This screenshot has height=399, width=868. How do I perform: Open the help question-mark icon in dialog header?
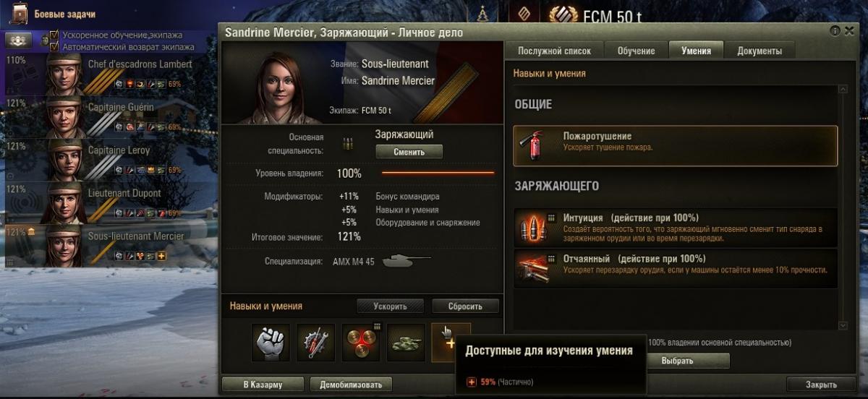click(835, 31)
